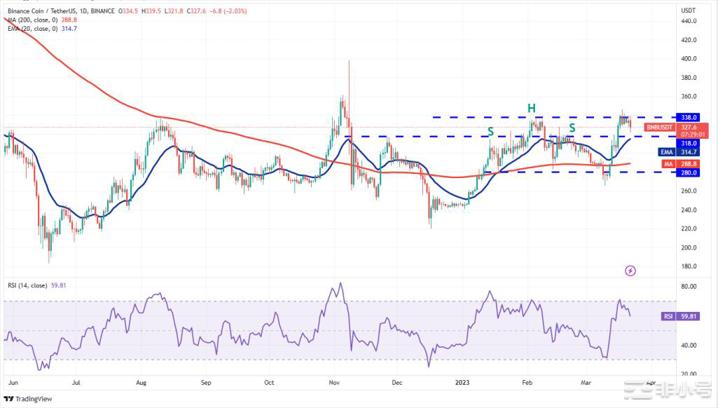Click the right green 'S' shoulder label

tap(572, 128)
